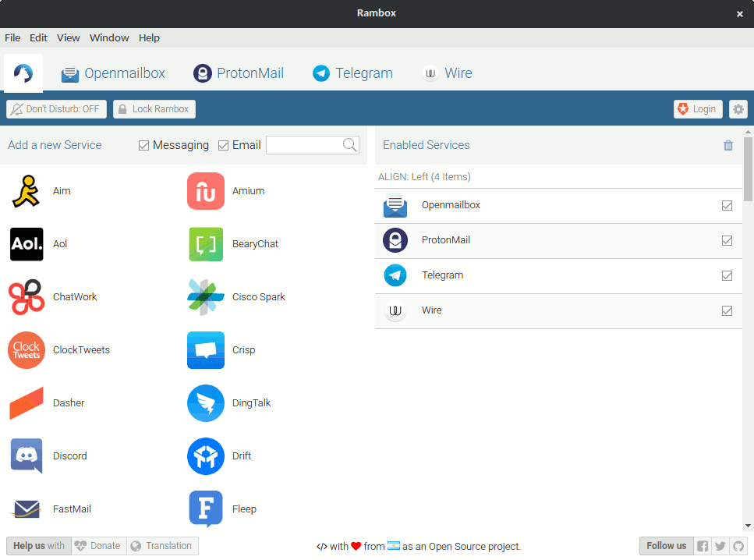754x560 pixels.
Task: Click the ClockTweets service name
Action: click(x=81, y=350)
